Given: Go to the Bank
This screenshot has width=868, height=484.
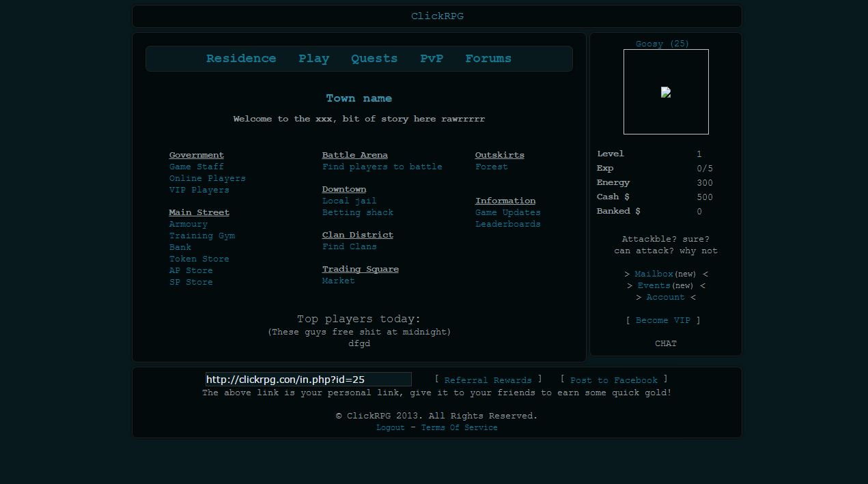Looking at the screenshot, I should tap(180, 247).
